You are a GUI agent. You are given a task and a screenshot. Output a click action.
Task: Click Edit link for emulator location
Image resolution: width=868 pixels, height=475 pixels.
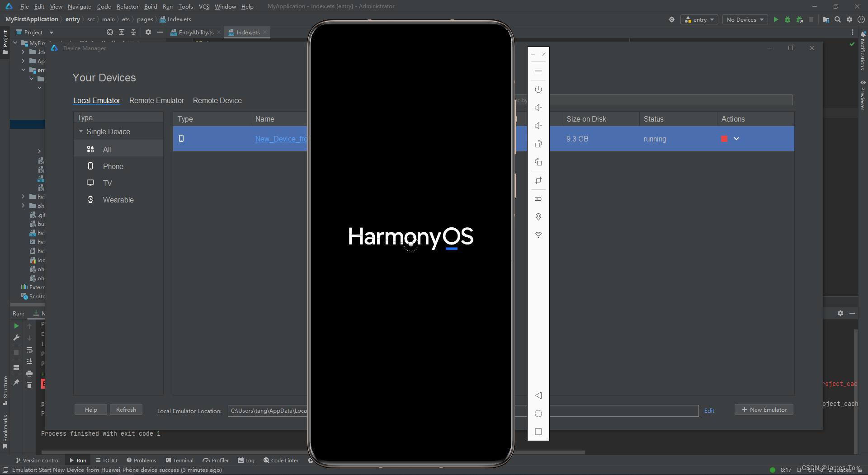point(709,410)
